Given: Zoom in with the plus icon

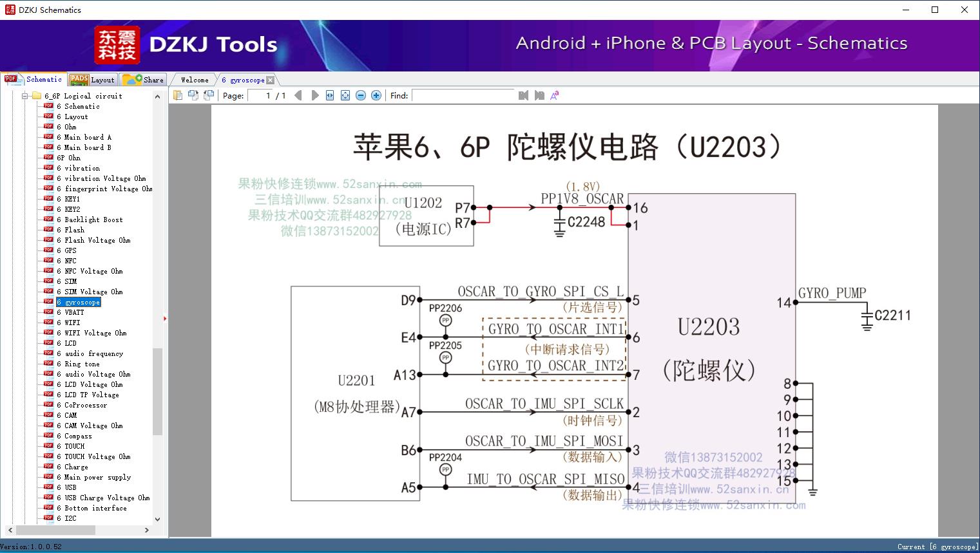Looking at the screenshot, I should tap(376, 95).
